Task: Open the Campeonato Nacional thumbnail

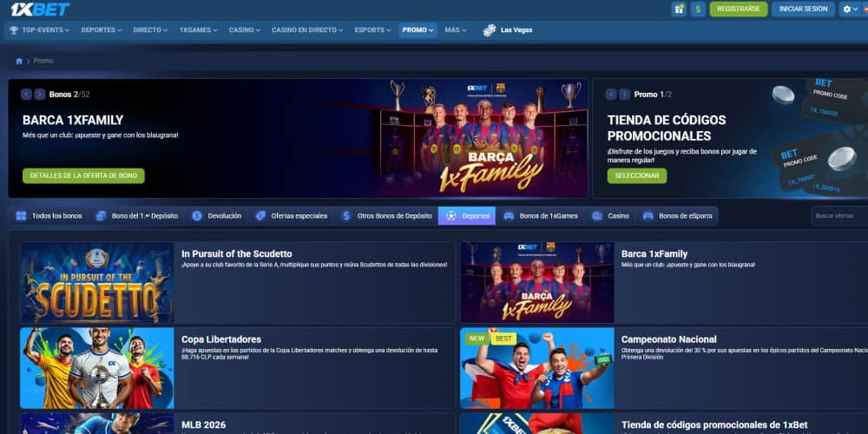Action: [x=537, y=368]
